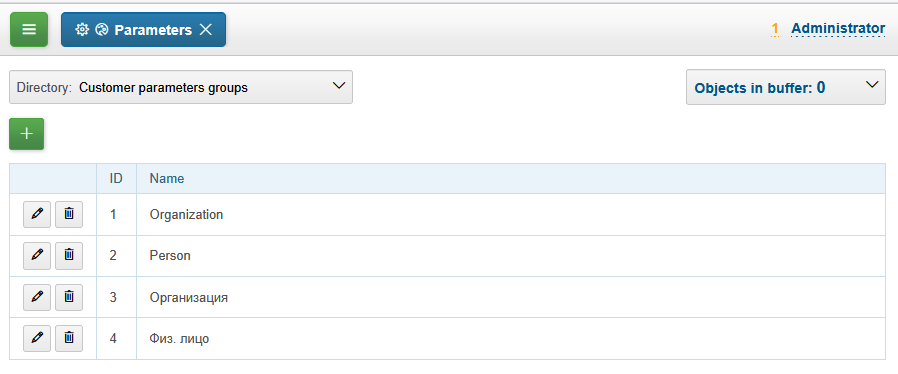
Task: Click the Name column header
Action: click(167, 179)
